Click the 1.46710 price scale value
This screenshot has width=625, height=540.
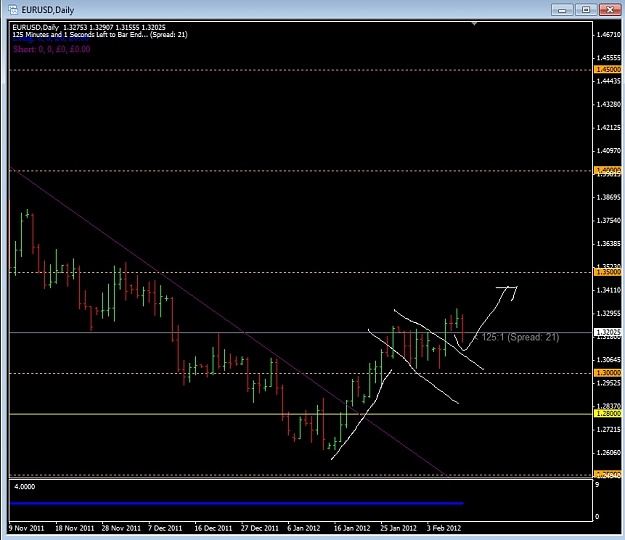tap(608, 35)
